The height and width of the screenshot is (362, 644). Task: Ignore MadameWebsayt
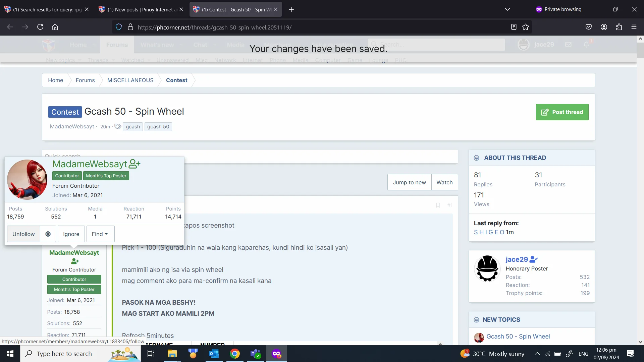[x=71, y=234]
